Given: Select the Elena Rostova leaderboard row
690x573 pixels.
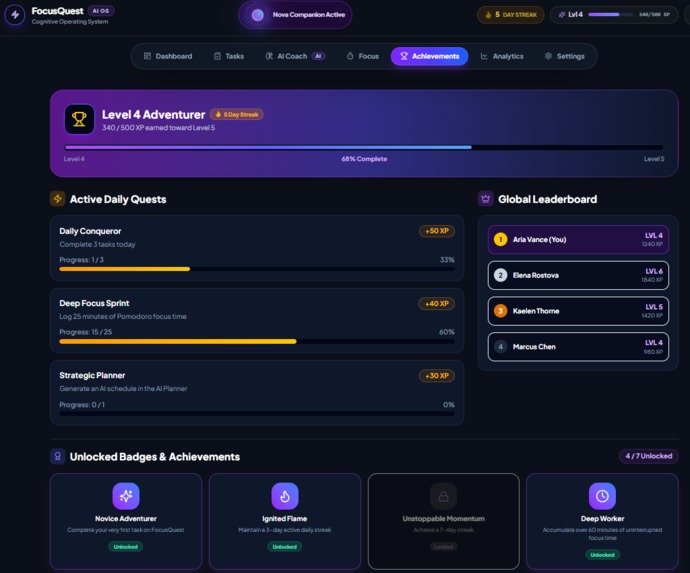Looking at the screenshot, I should (x=578, y=275).
